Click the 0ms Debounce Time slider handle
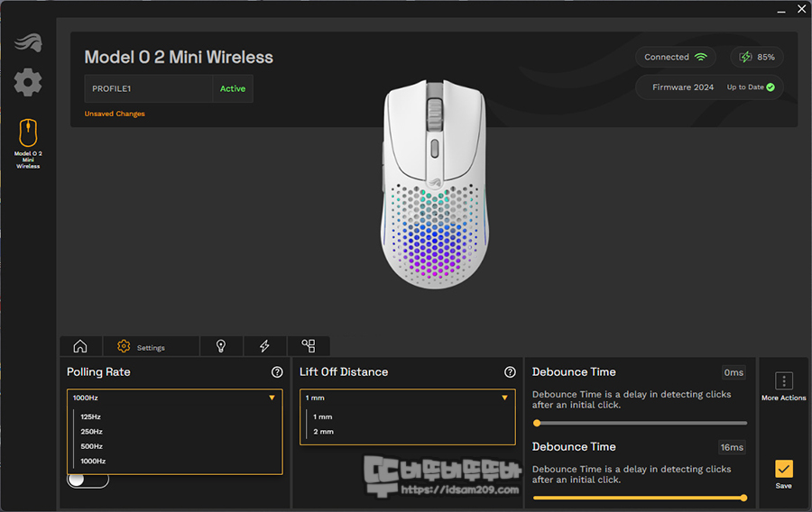The height and width of the screenshot is (512, 812). click(537, 423)
